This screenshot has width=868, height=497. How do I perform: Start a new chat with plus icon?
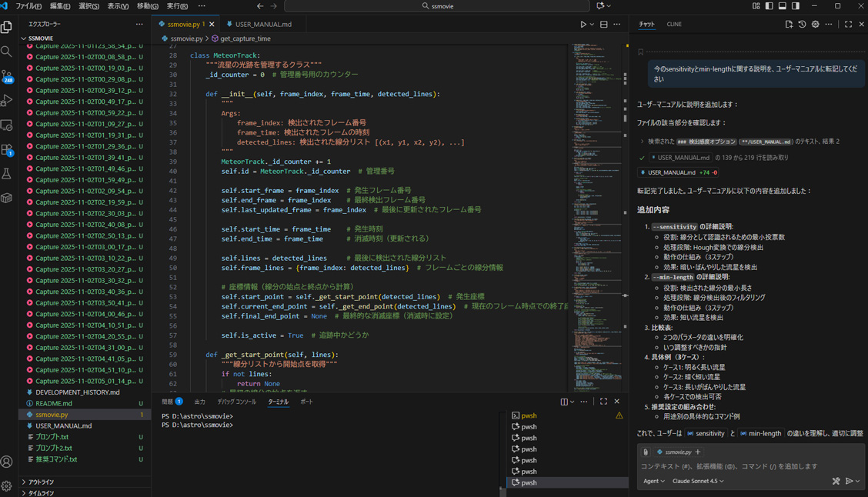pyautogui.click(x=789, y=25)
